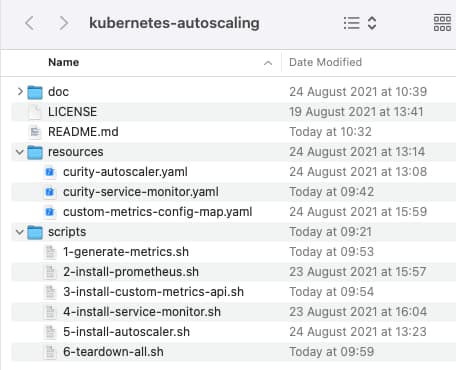Viewport: 456px width, 370px height.
Task: Click the 6-teardown-all.sh file icon
Action: coord(50,352)
